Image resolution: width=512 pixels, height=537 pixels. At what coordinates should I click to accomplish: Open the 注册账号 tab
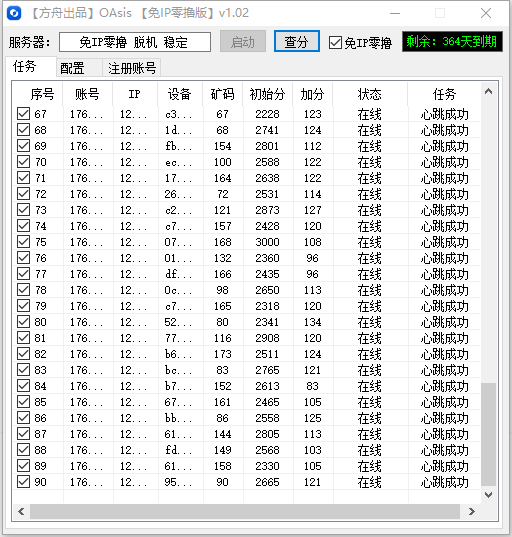pos(132,67)
